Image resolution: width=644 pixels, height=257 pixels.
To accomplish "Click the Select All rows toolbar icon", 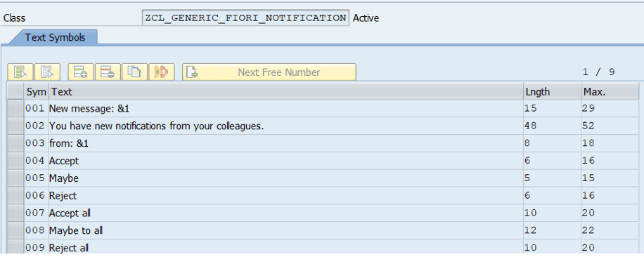I will (x=20, y=72).
